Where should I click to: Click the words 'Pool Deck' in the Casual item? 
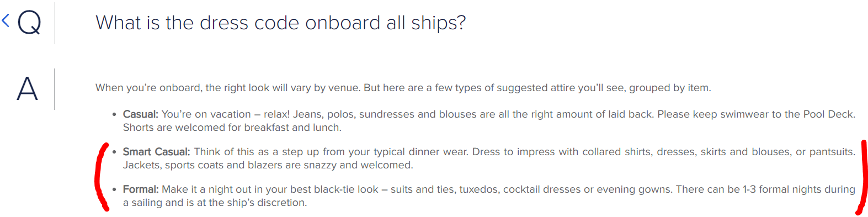829,114
